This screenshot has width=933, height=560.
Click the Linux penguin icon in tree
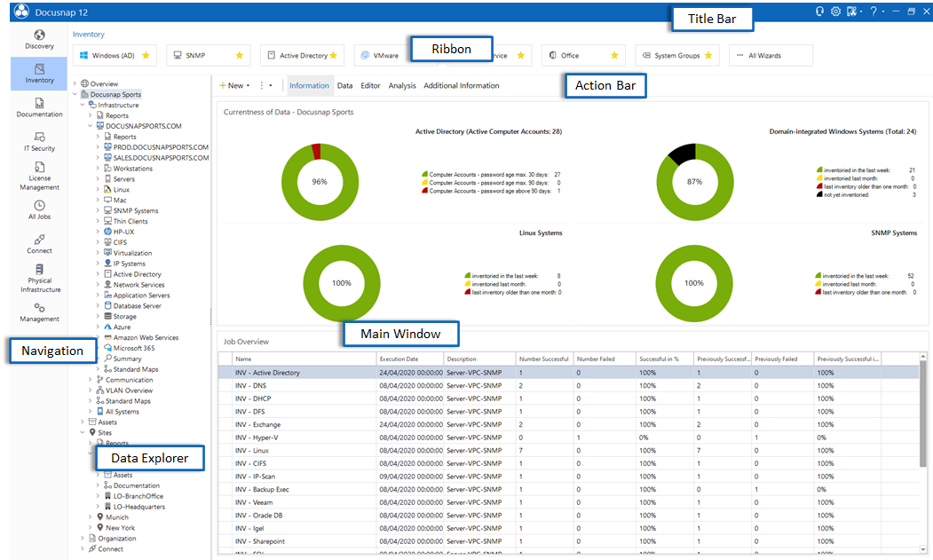[x=107, y=189]
